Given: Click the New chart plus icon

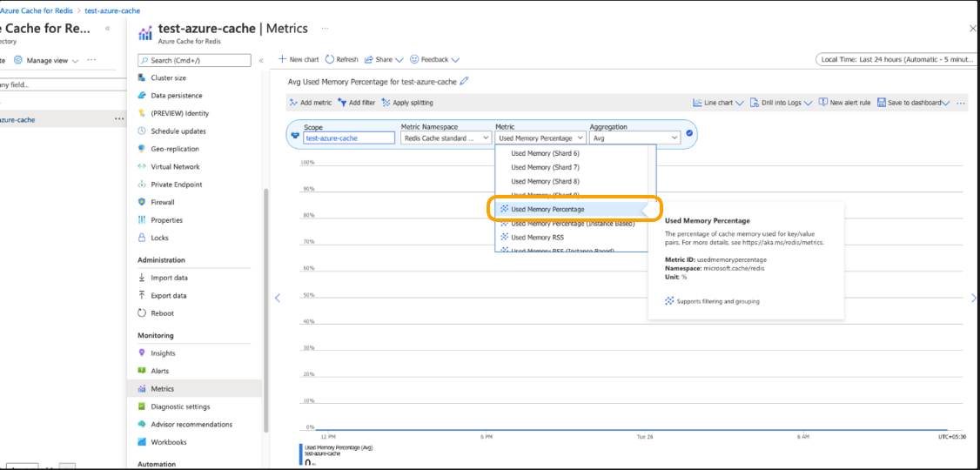Looking at the screenshot, I should 283,59.
